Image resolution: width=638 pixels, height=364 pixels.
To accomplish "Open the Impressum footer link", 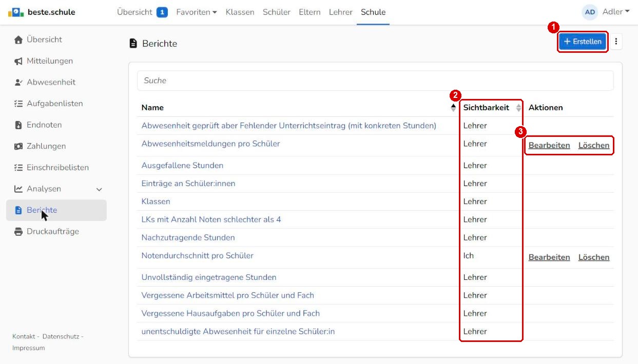I will click(28, 348).
